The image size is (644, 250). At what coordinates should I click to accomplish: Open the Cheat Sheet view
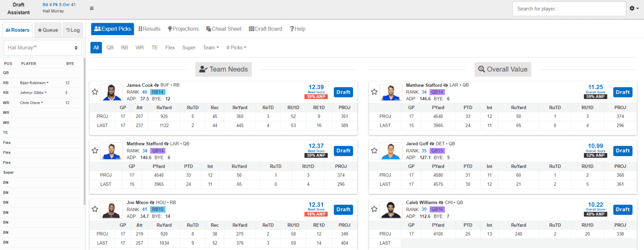click(x=223, y=29)
